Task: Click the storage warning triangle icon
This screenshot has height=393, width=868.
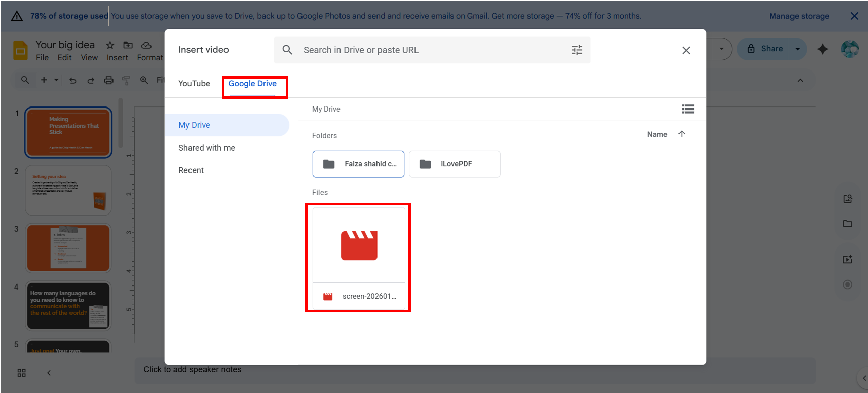Action: pos(17,16)
